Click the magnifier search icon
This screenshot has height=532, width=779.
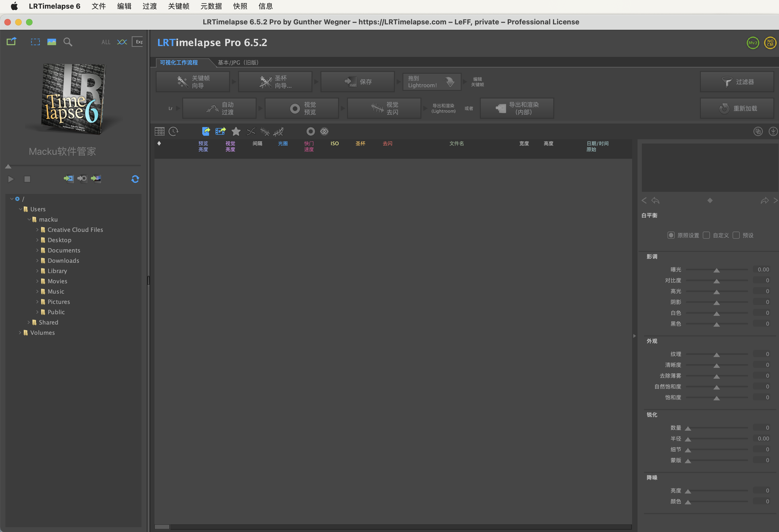(x=68, y=42)
